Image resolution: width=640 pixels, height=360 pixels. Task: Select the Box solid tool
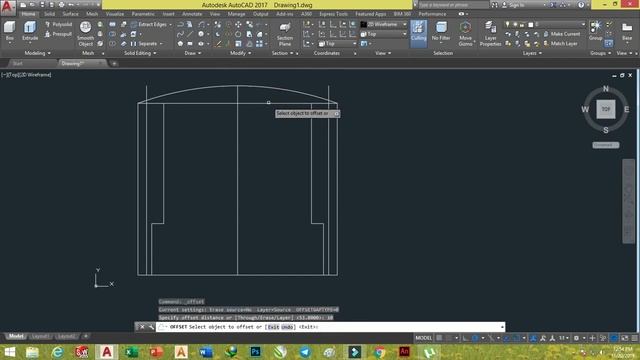click(x=9, y=31)
